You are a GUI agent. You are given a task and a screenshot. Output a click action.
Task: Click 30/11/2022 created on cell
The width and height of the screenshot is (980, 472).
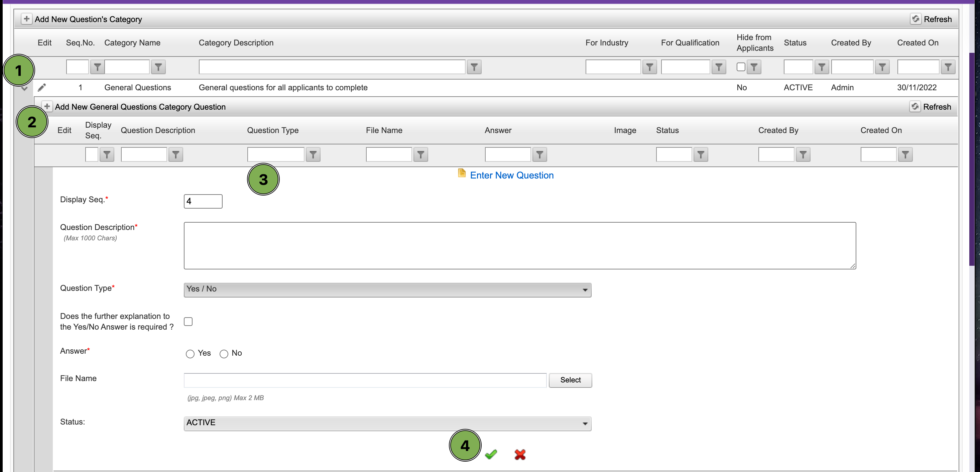[x=917, y=88]
